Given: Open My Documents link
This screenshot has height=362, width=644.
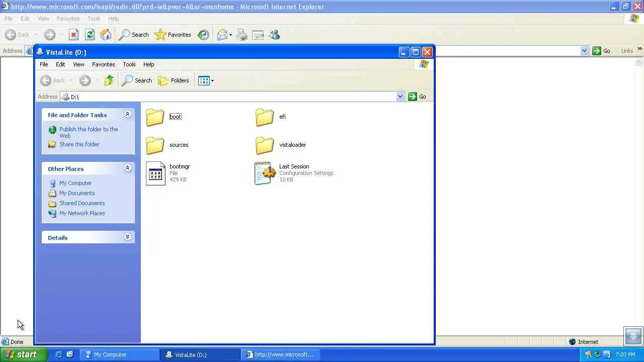Looking at the screenshot, I should click(77, 193).
